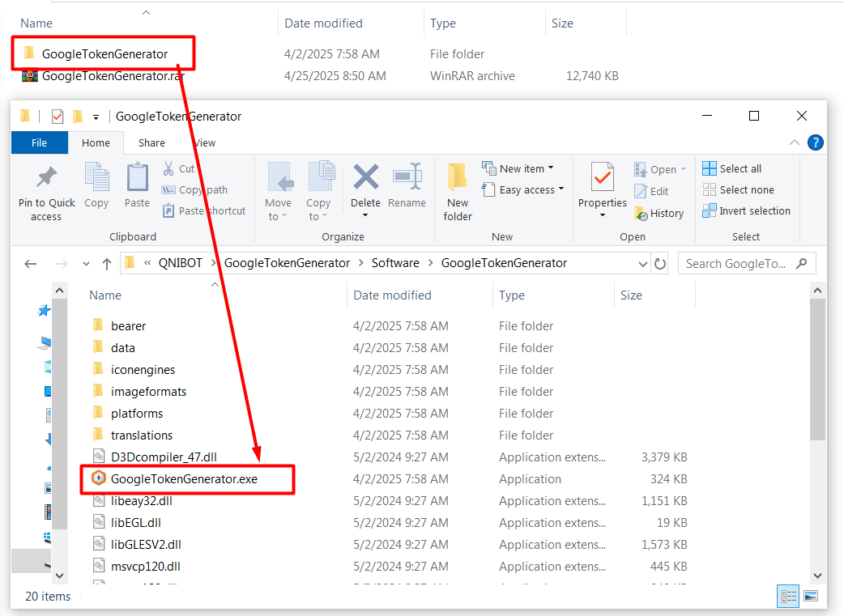844x616 pixels.
Task: Switch to details view layout icon
Action: (x=789, y=596)
